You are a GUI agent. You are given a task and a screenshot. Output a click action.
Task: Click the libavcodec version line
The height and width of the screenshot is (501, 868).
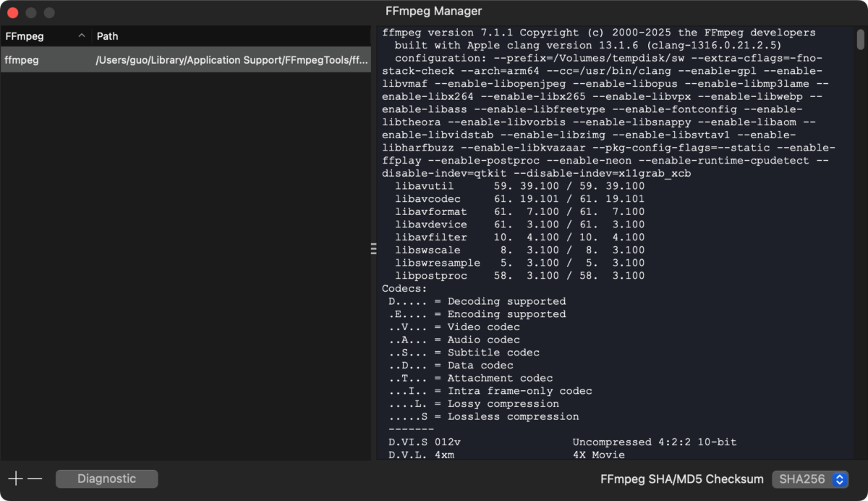(520, 199)
